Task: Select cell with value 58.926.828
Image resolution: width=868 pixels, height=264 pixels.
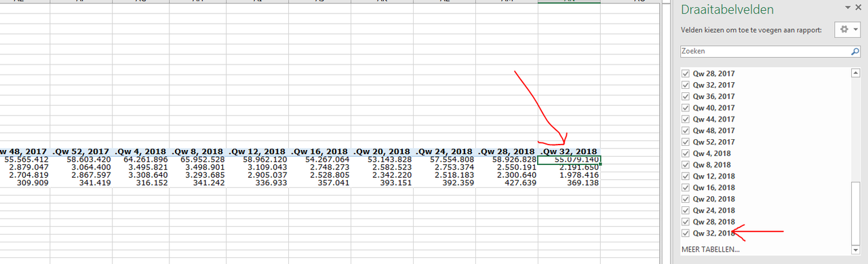Action: 507,160
